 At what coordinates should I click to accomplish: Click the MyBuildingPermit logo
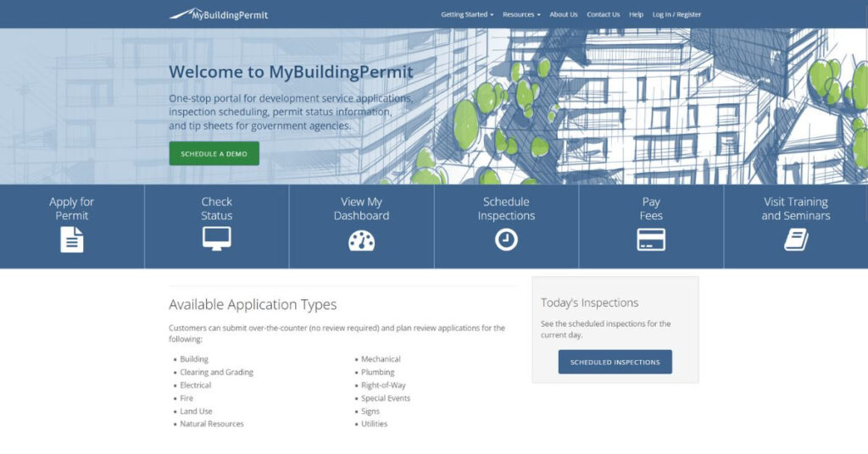pos(219,14)
